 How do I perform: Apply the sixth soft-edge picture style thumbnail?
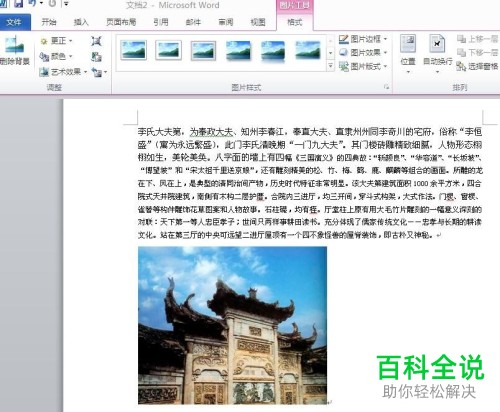click(x=308, y=50)
